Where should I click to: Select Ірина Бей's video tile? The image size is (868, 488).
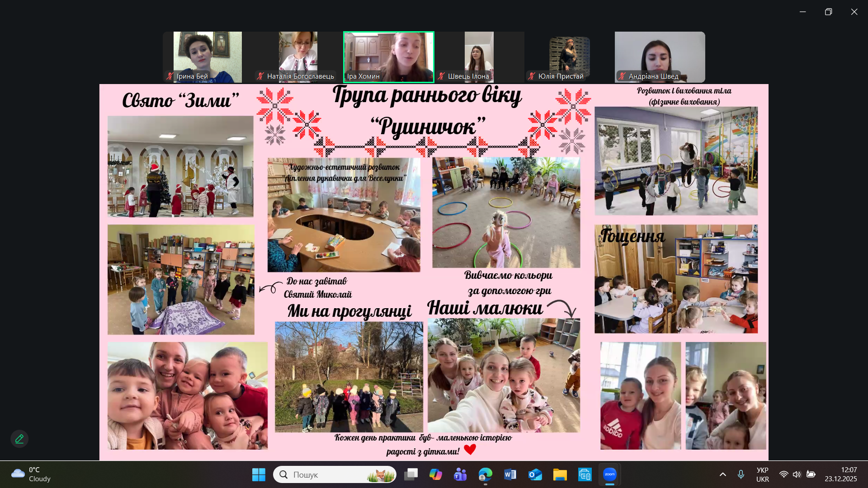point(208,57)
